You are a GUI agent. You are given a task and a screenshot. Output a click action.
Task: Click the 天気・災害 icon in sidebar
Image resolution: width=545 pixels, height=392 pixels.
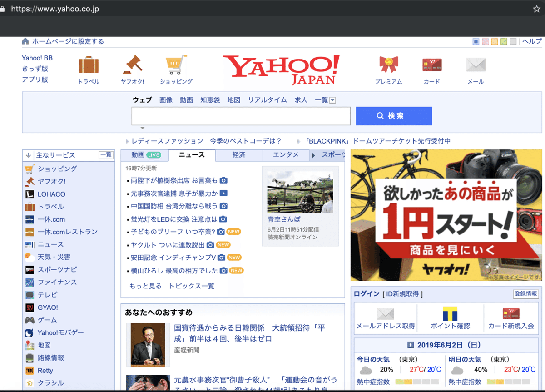click(x=30, y=257)
